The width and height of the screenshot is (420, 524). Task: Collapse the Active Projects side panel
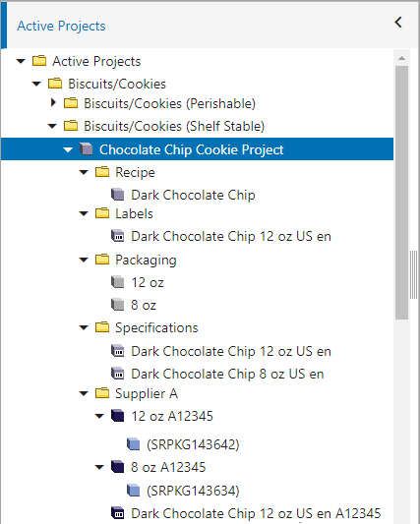pos(398,23)
